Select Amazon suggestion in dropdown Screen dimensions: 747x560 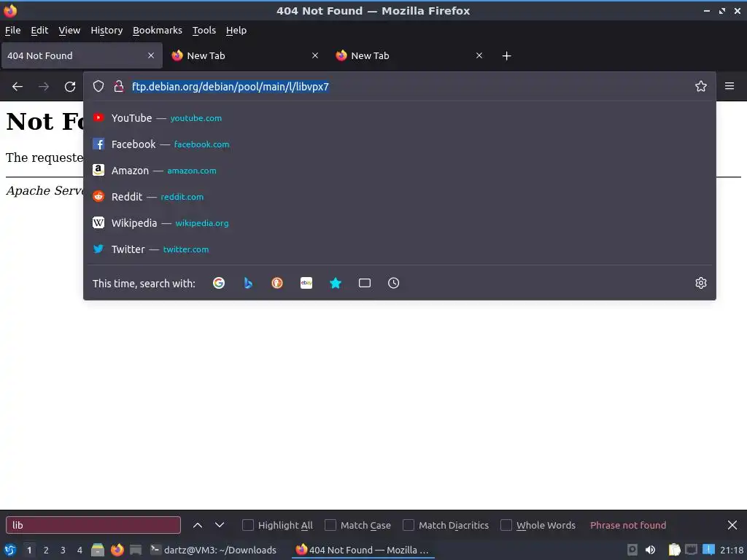399,171
